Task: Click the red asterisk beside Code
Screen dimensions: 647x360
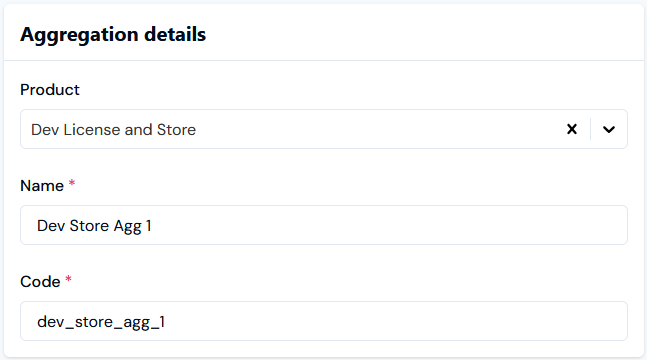Action: pyautogui.click(x=68, y=279)
